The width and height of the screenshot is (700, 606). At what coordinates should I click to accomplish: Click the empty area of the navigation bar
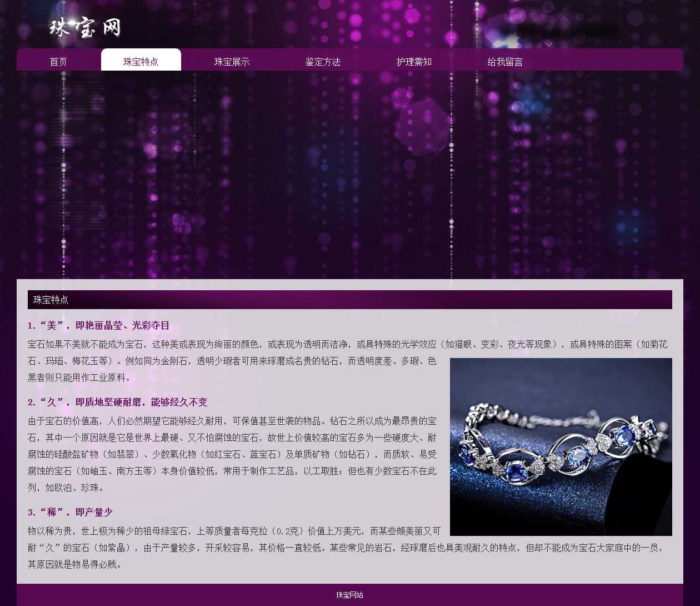tap(606, 60)
